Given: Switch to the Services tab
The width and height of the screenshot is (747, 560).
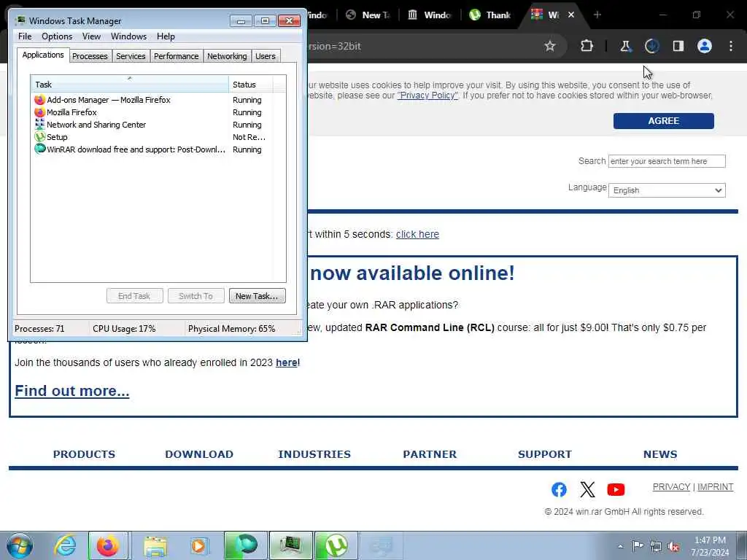Looking at the screenshot, I should pyautogui.click(x=131, y=56).
